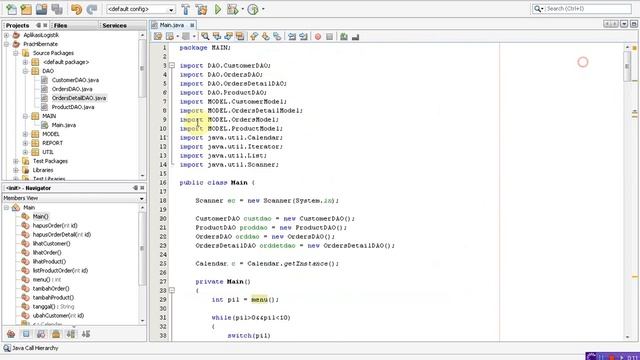Toggle Bookmark in editor toolbar
This screenshot has width=640, height=360.
coord(277,37)
